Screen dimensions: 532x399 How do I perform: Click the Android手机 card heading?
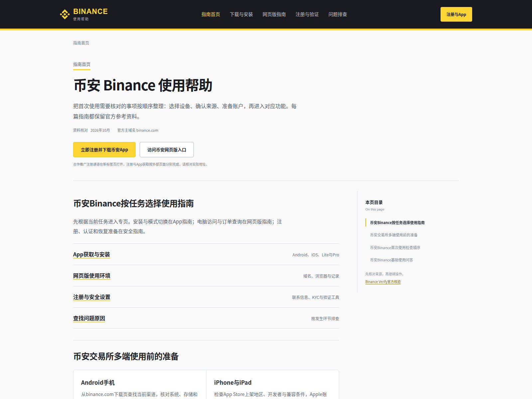[98, 383]
